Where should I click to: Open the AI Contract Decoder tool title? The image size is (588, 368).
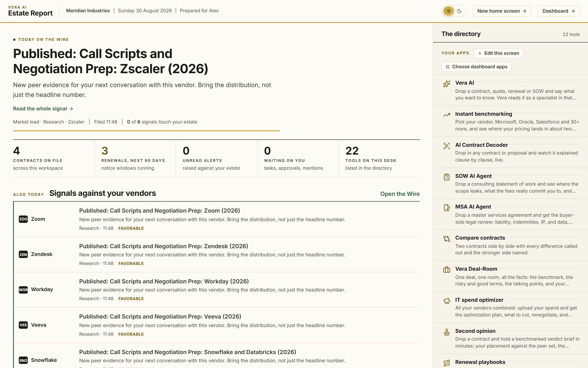point(481,145)
